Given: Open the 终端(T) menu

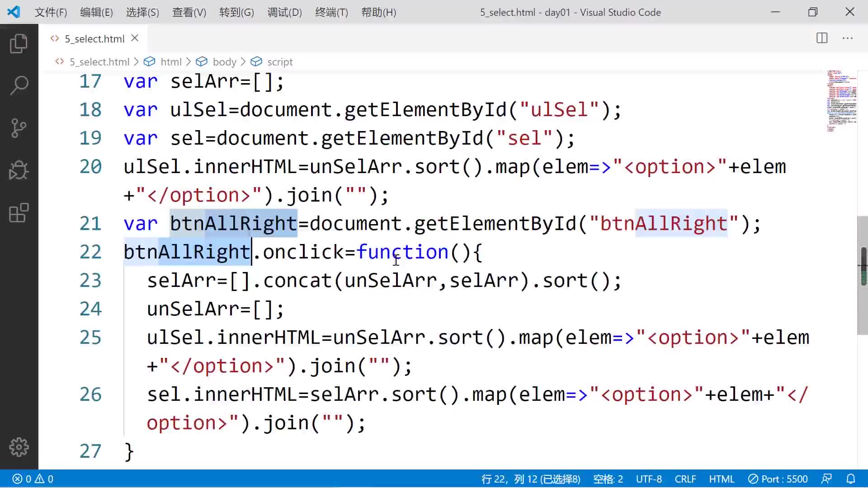Looking at the screenshot, I should [331, 12].
